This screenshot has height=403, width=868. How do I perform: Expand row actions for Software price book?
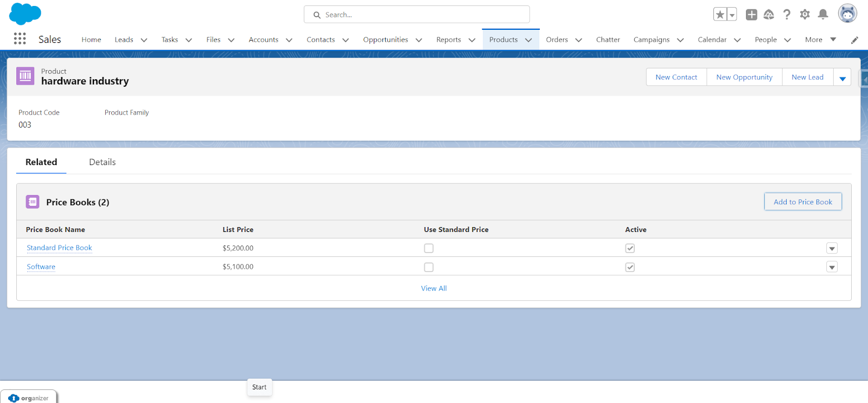pyautogui.click(x=832, y=267)
